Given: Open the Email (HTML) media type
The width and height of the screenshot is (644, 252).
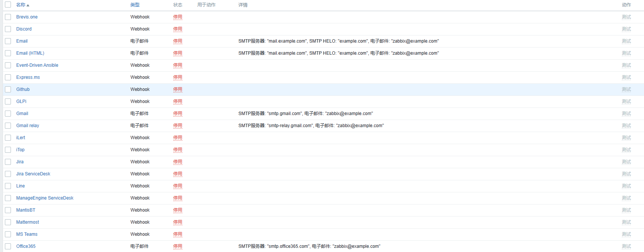Looking at the screenshot, I should pyautogui.click(x=30, y=53).
